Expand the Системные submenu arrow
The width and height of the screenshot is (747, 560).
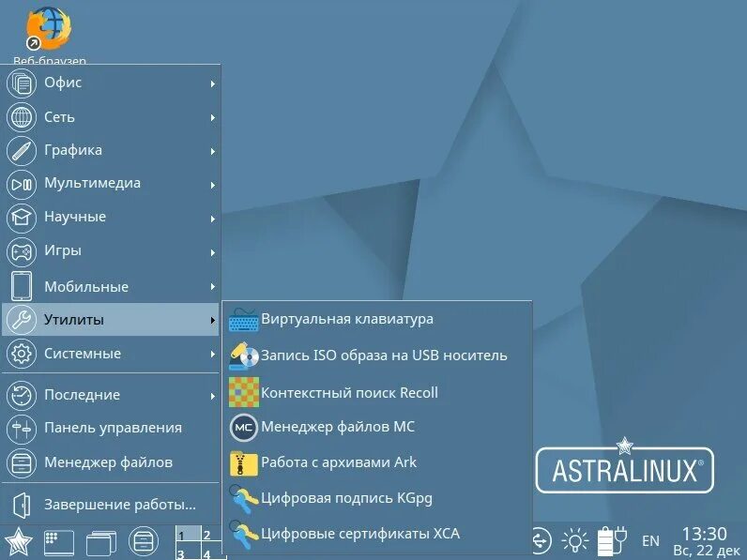213,355
